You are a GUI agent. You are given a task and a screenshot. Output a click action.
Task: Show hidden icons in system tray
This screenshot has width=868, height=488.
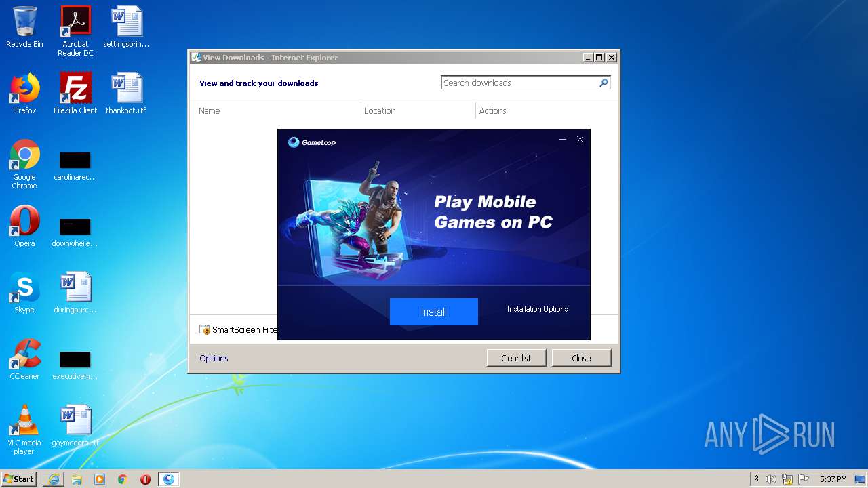(x=757, y=479)
